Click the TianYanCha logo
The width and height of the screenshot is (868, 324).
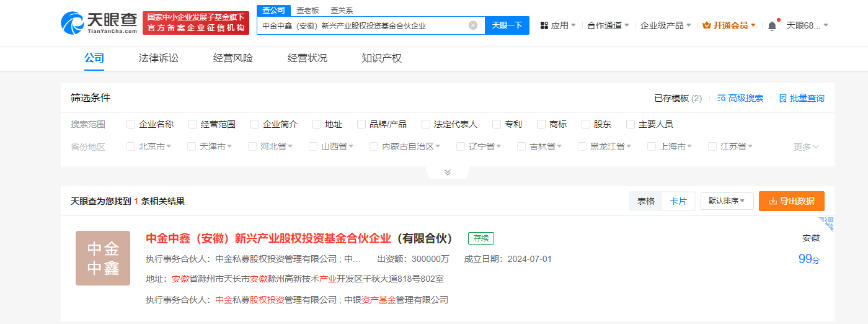click(x=99, y=23)
